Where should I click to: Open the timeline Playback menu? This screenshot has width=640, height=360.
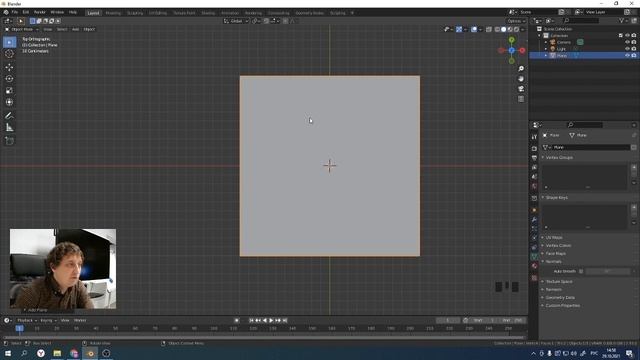click(x=27, y=320)
